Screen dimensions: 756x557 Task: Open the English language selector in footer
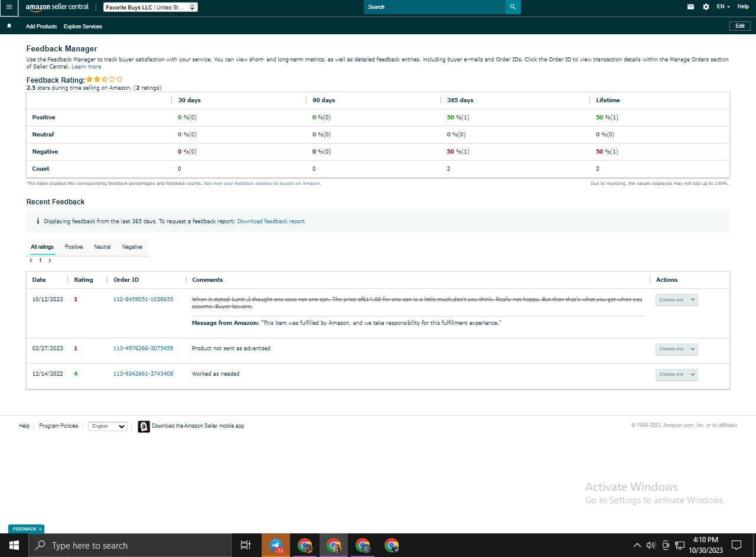point(107,426)
